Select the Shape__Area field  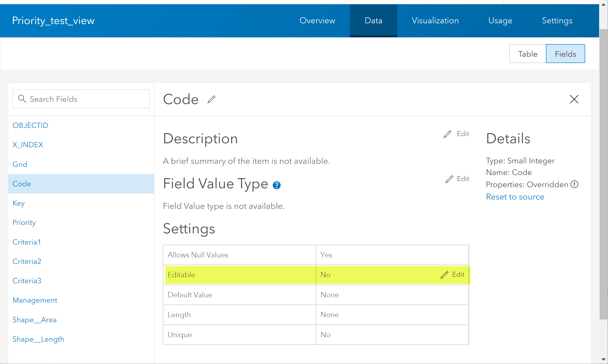(35, 320)
